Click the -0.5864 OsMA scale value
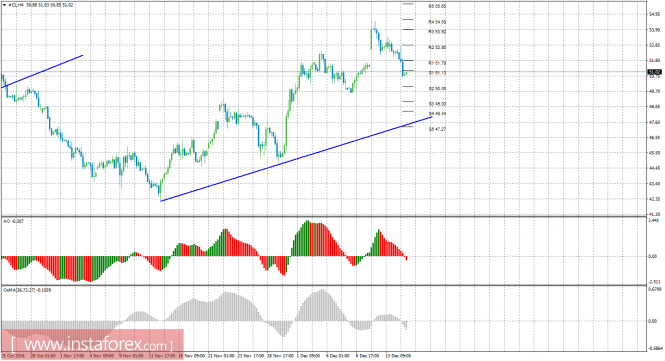Image resolution: width=665 pixels, height=361 pixels. (655, 348)
